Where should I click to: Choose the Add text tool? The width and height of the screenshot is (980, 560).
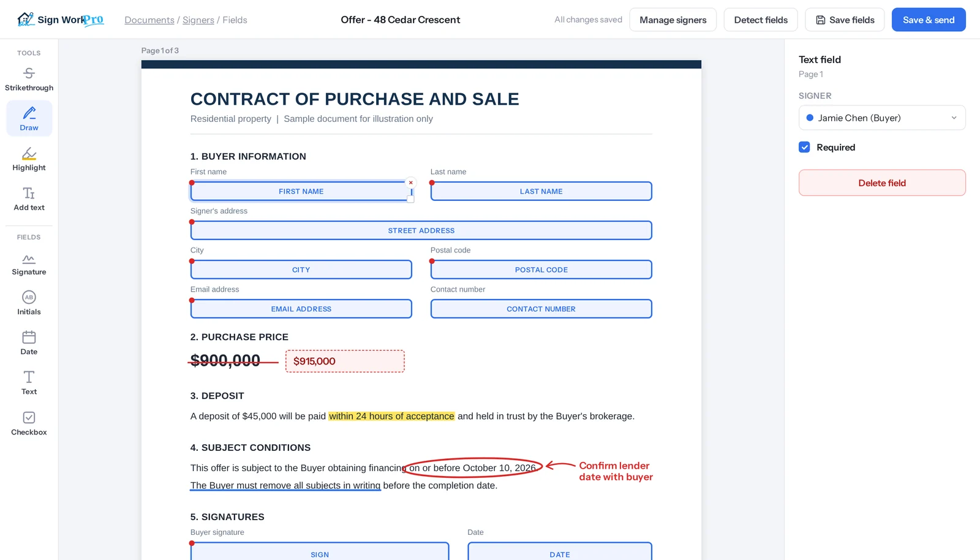click(29, 199)
